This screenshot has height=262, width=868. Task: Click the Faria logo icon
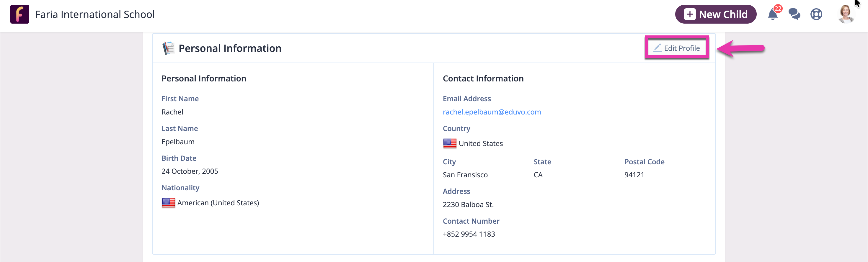point(19,14)
